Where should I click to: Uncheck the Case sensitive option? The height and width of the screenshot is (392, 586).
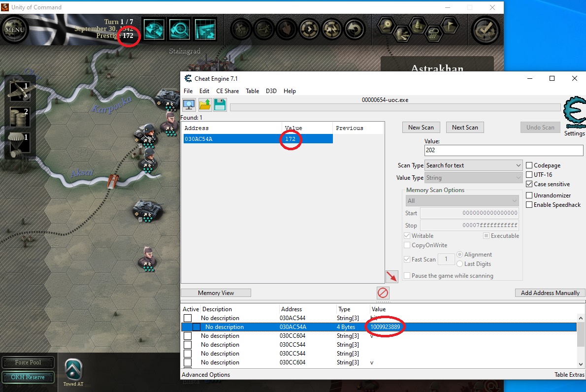(530, 184)
